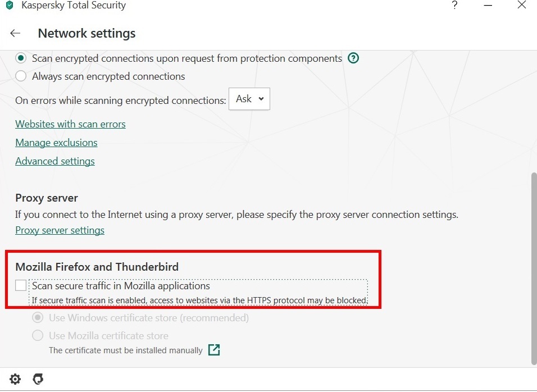Choose Use Windows certificate store option

click(38, 318)
